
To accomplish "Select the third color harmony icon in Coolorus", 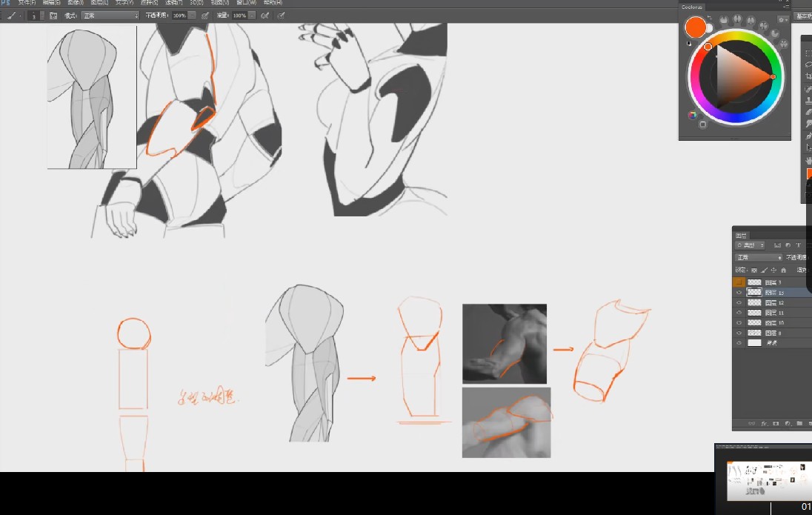I will (x=751, y=20).
